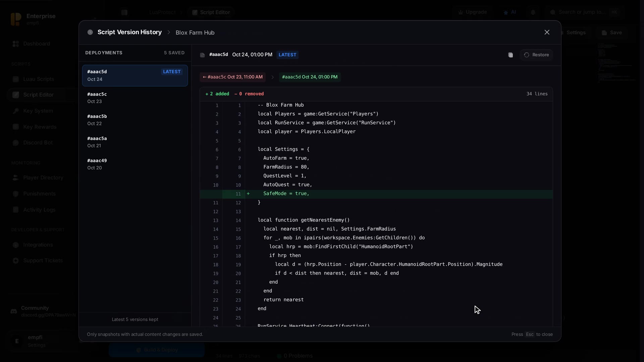Click the Blox Farm Hub breadcrumb
This screenshot has width=644, height=362.
(x=195, y=33)
